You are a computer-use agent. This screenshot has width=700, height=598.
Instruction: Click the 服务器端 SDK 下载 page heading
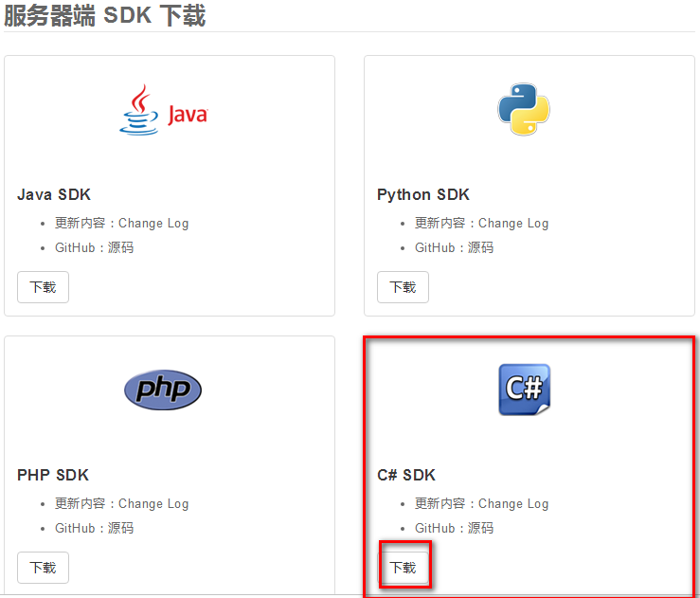[x=105, y=15]
